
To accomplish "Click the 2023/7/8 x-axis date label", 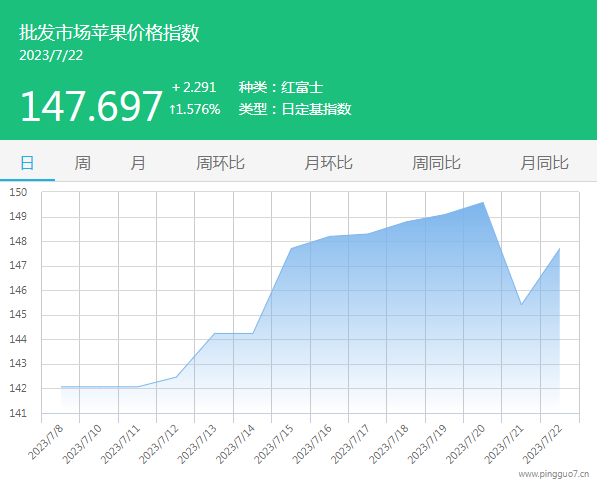I will coord(46,442).
